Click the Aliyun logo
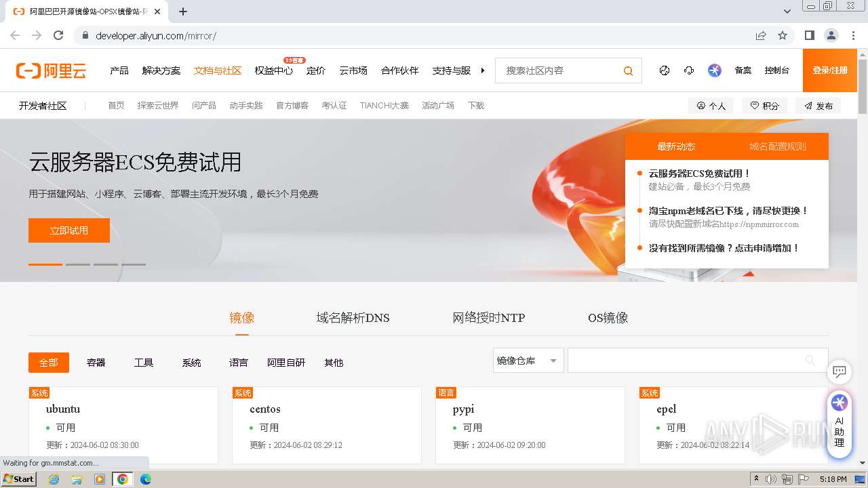 (x=51, y=70)
